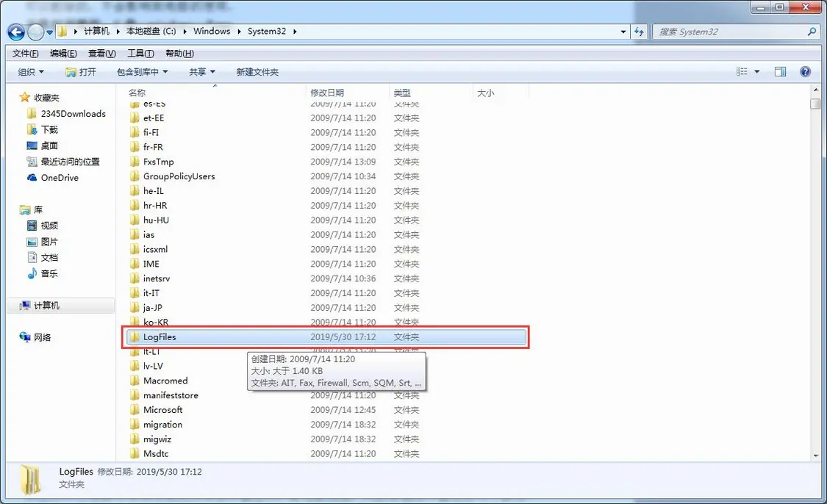Toggle the preview pane icon
827x504 pixels.
(780, 72)
